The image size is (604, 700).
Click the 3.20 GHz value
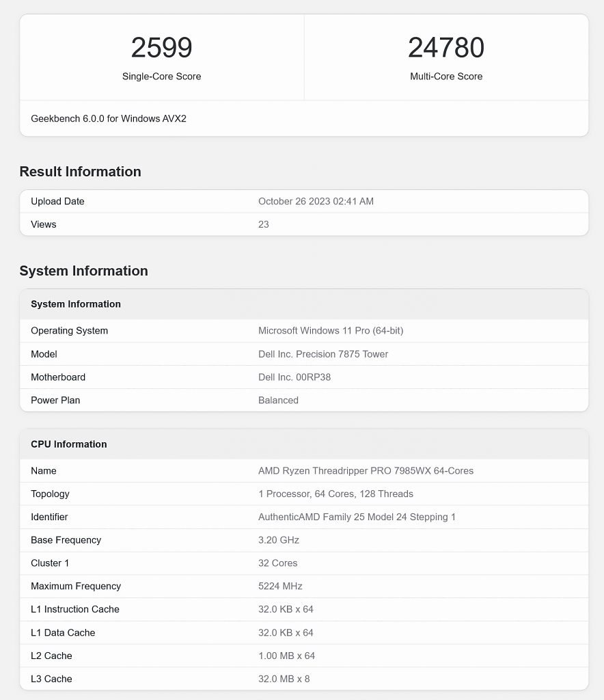(x=278, y=540)
